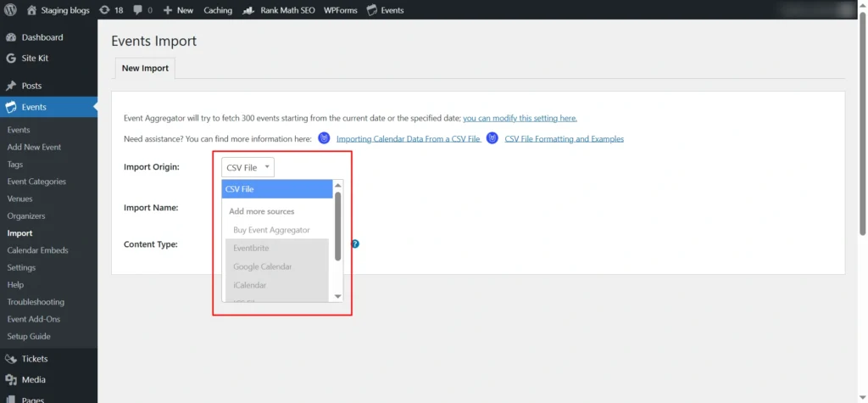Click icon beside CSV File Formatting link
This screenshot has width=868, height=403.
tap(492, 138)
